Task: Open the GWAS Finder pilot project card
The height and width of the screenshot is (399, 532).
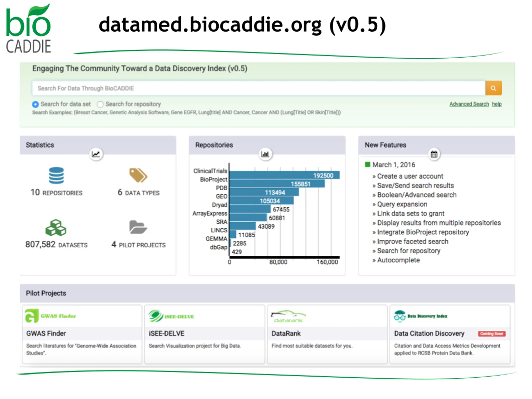Action: [x=82, y=334]
